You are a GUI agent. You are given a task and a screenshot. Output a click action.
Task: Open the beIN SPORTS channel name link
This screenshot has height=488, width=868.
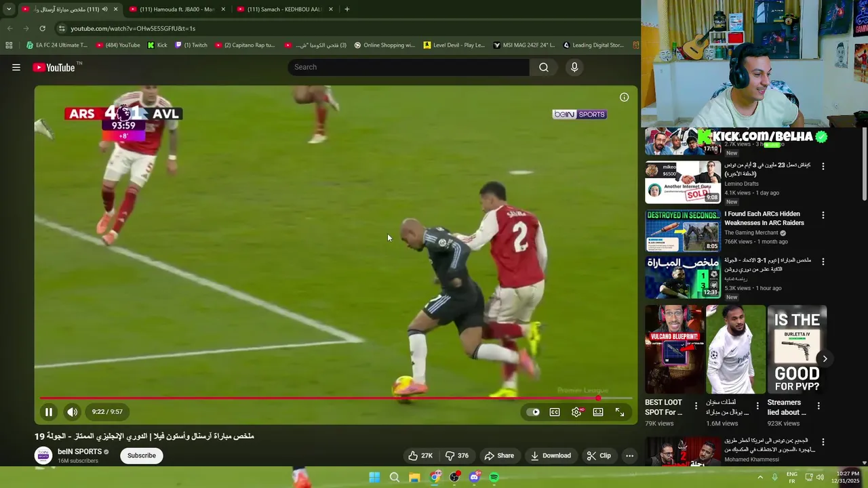[79, 451]
